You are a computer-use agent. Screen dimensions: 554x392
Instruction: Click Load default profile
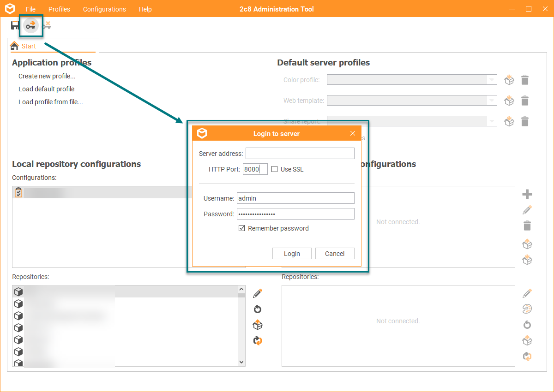pyautogui.click(x=47, y=89)
